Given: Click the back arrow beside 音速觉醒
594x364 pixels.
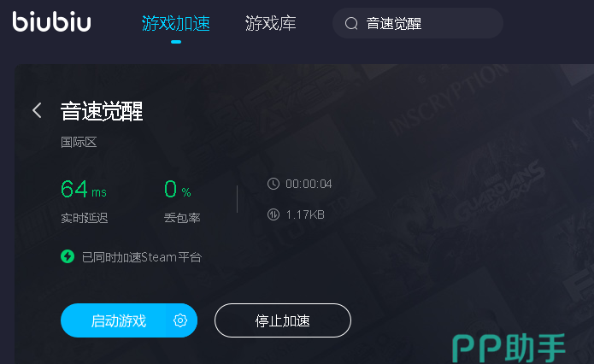Looking at the screenshot, I should (37, 110).
